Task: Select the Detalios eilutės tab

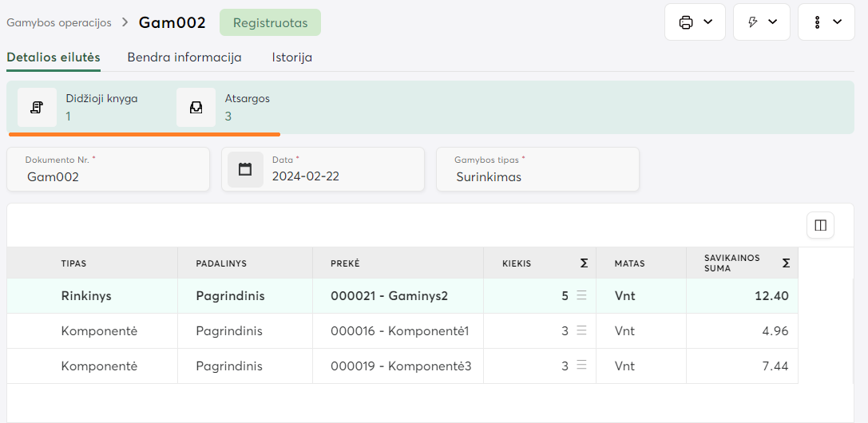Action: point(54,57)
